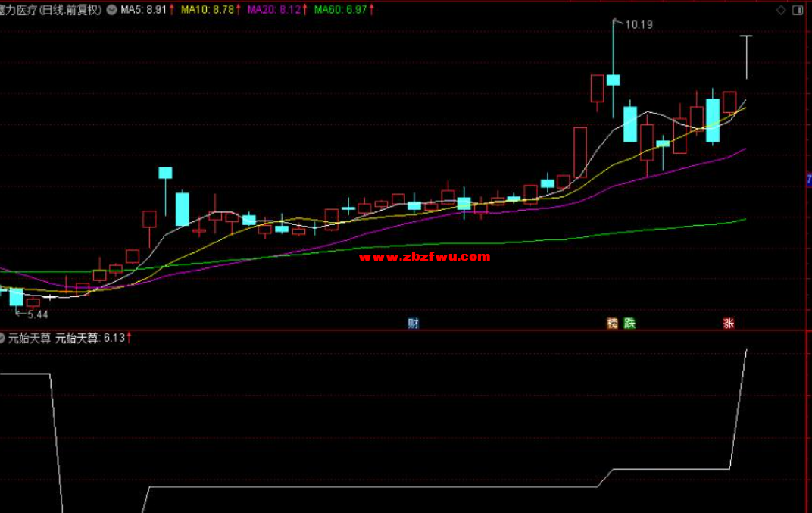Open the dropdown arrow beside 塞力医疗(日线.前复权)
Image resolution: width=812 pixels, height=513 pixels.
(111, 10)
